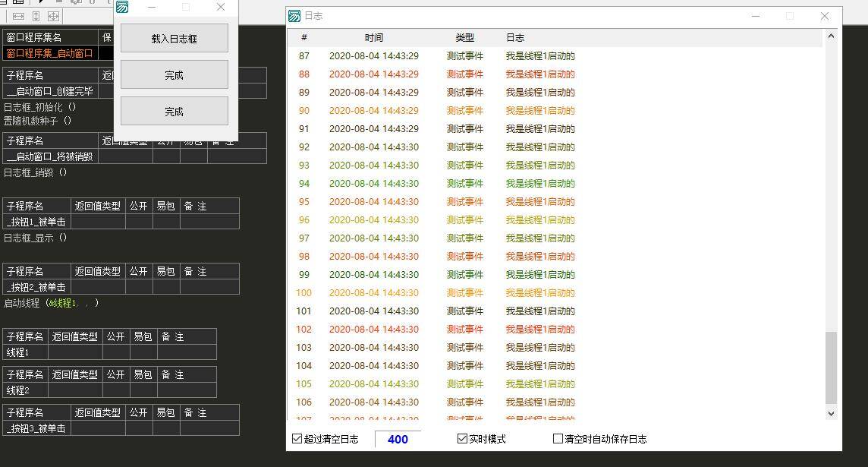868x467 pixels.
Task: Click the horizontal split layout icon top left
Action: (x=4, y=2)
